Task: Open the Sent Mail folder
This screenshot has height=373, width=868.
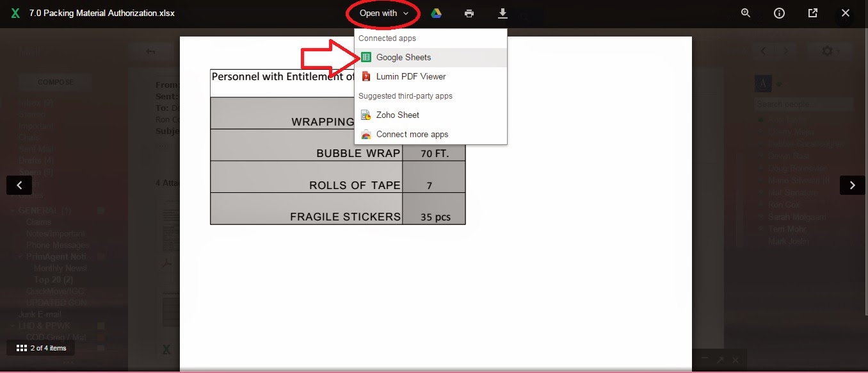Action: 35,149
